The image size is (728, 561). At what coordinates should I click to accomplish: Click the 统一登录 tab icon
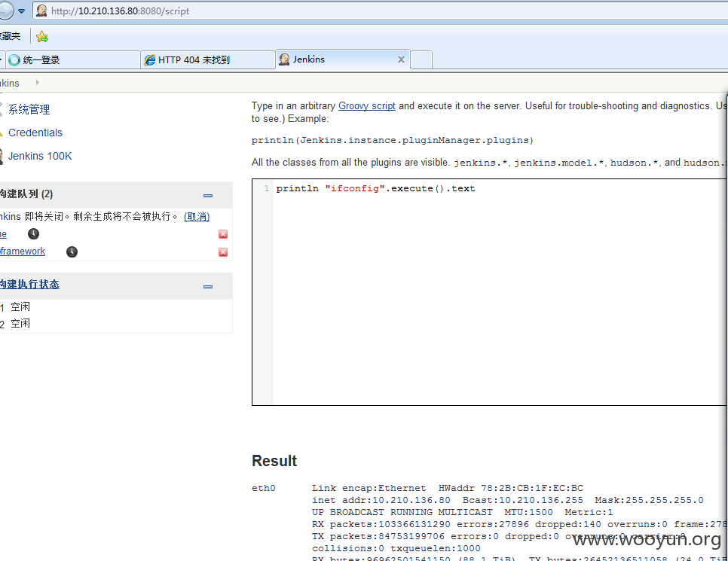pyautogui.click(x=14, y=59)
